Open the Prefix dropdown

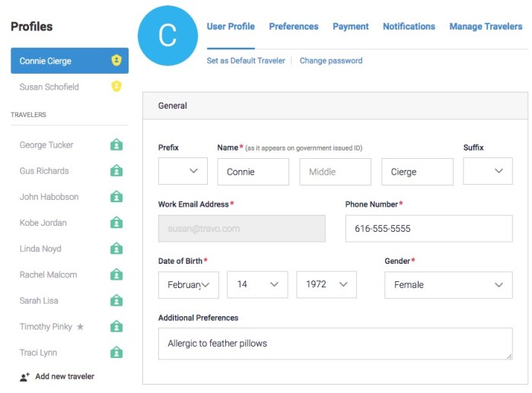(x=183, y=171)
